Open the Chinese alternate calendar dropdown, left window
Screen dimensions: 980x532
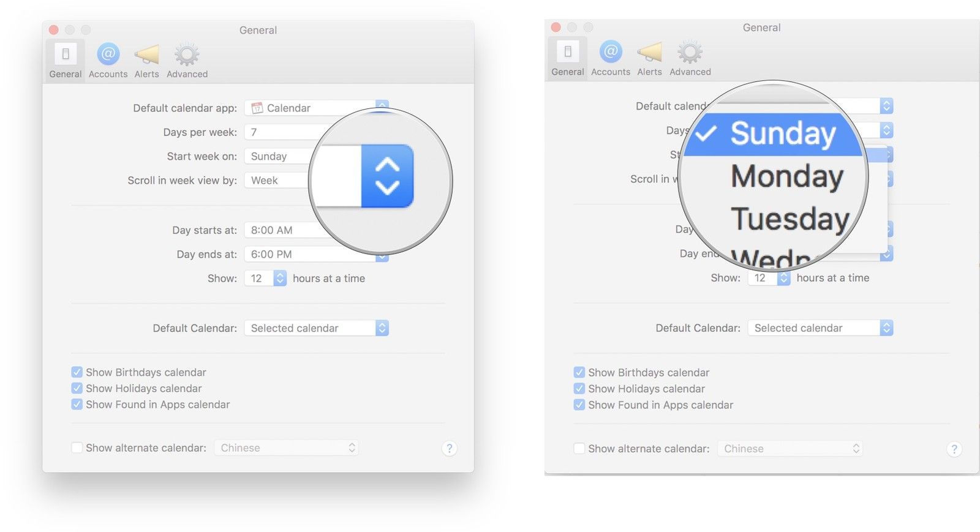pyautogui.click(x=286, y=448)
